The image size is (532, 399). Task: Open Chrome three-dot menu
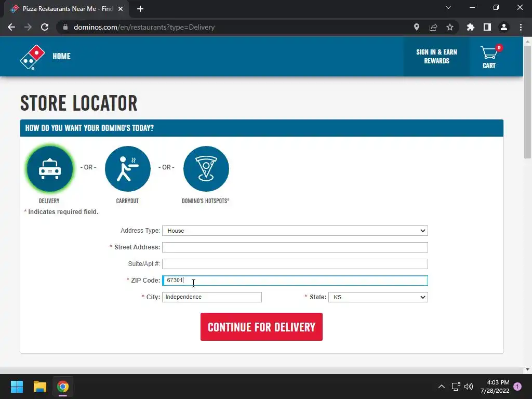521,27
